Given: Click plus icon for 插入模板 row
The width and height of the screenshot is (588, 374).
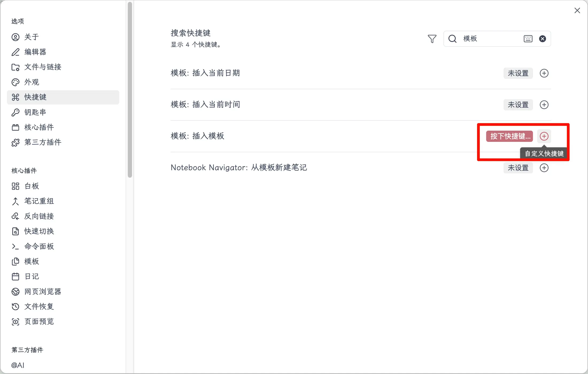Looking at the screenshot, I should click(x=544, y=136).
